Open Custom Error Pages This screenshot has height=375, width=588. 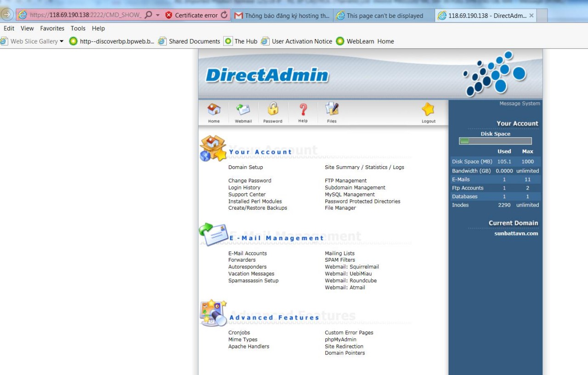[x=349, y=333]
